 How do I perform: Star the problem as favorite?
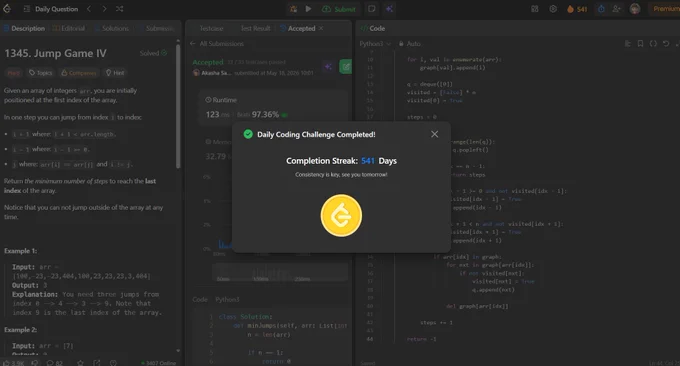[x=80, y=363]
